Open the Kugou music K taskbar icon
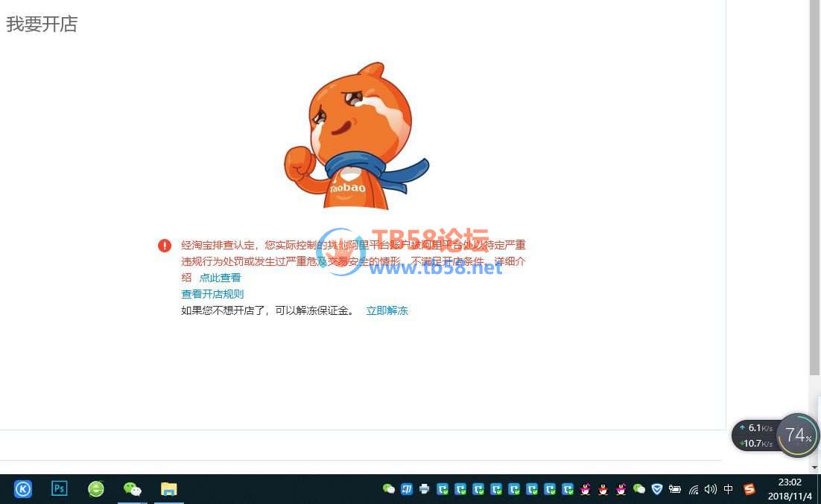This screenshot has width=821, height=504. pos(23,489)
